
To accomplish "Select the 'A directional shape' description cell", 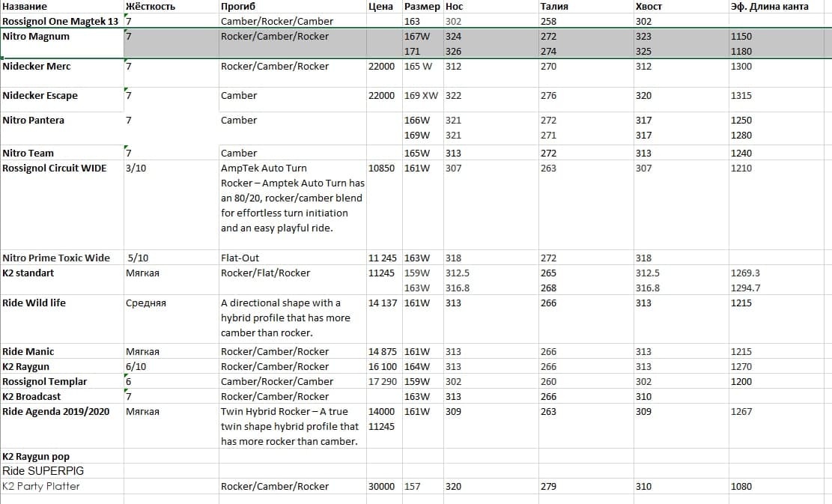I will tap(292, 319).
